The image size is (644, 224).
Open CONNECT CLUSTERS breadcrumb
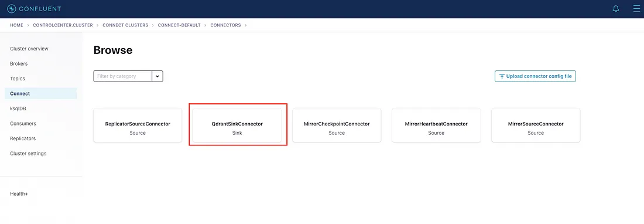(125, 25)
